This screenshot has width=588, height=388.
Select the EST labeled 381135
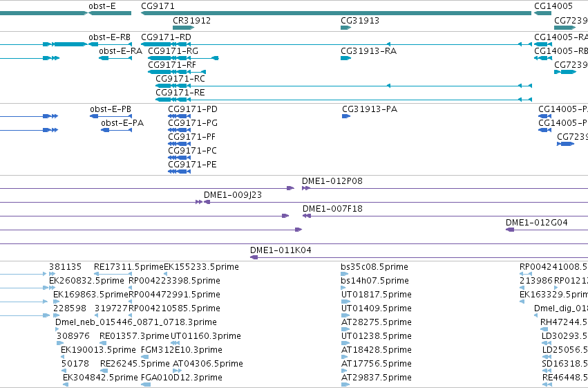pos(52,274)
